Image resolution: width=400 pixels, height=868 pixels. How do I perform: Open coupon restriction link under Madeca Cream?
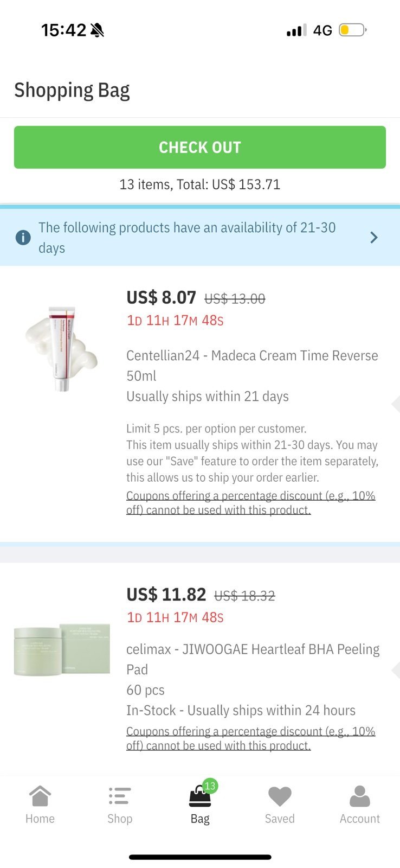click(x=250, y=503)
